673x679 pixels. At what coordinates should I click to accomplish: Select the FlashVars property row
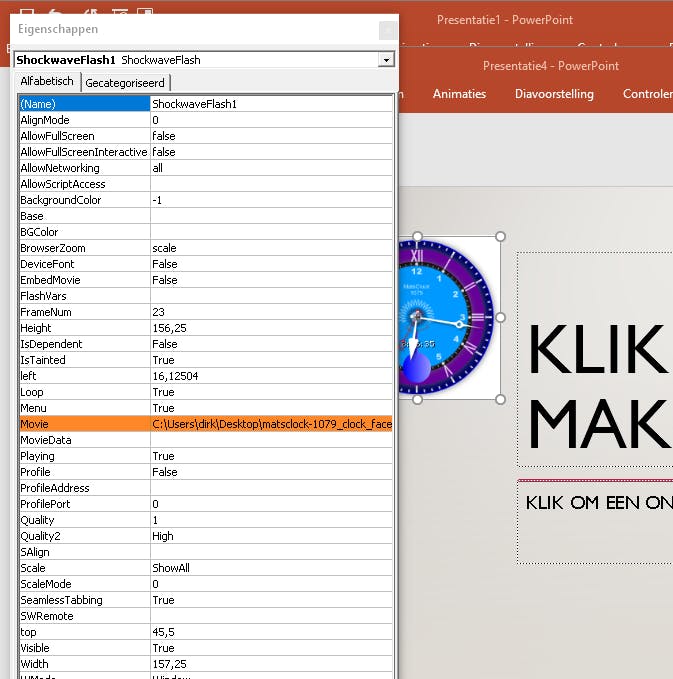(x=206, y=296)
